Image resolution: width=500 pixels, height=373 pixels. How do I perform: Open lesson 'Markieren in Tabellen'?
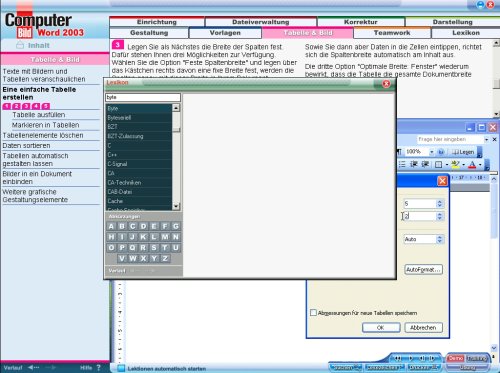coord(46,125)
